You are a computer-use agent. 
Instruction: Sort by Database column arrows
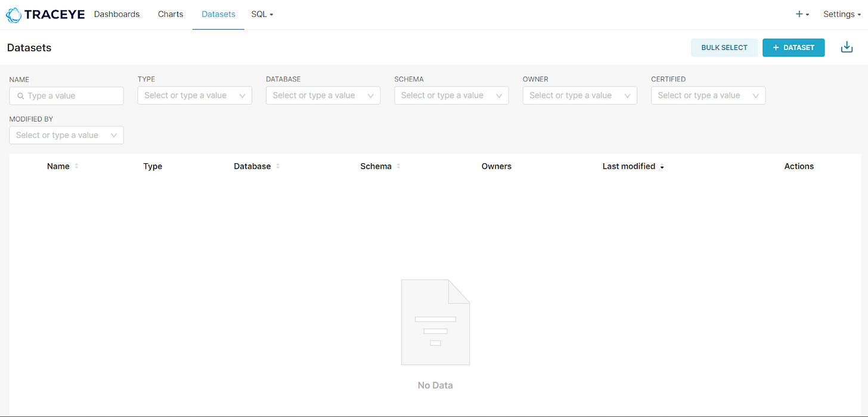pos(278,166)
